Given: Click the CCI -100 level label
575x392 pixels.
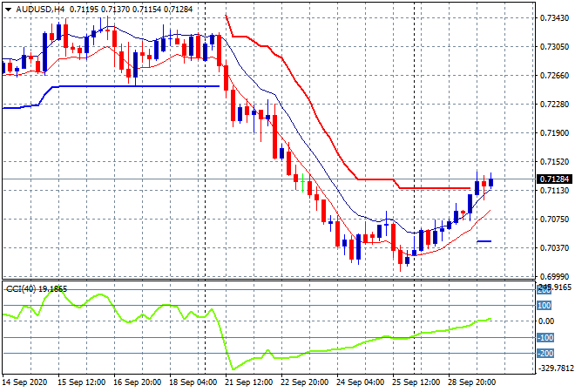Looking at the screenshot, I should [545, 338].
